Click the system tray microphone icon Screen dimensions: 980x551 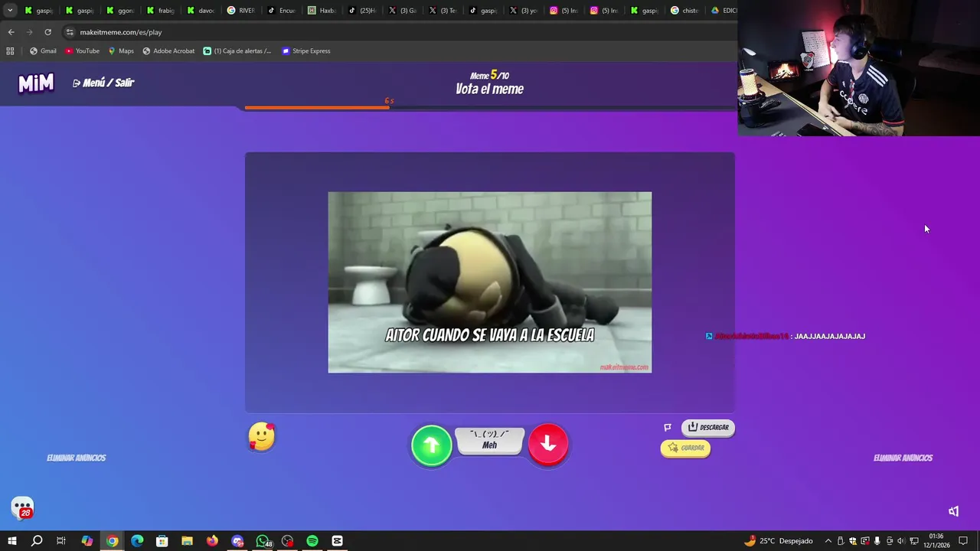click(877, 541)
